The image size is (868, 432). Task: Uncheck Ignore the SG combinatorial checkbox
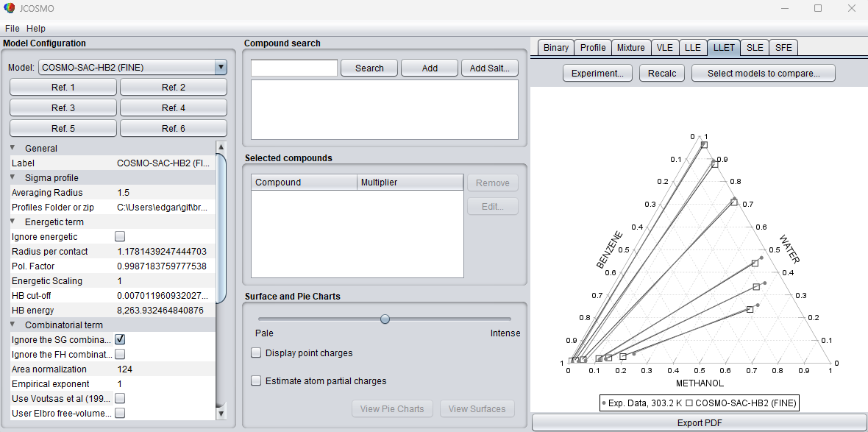coord(120,339)
